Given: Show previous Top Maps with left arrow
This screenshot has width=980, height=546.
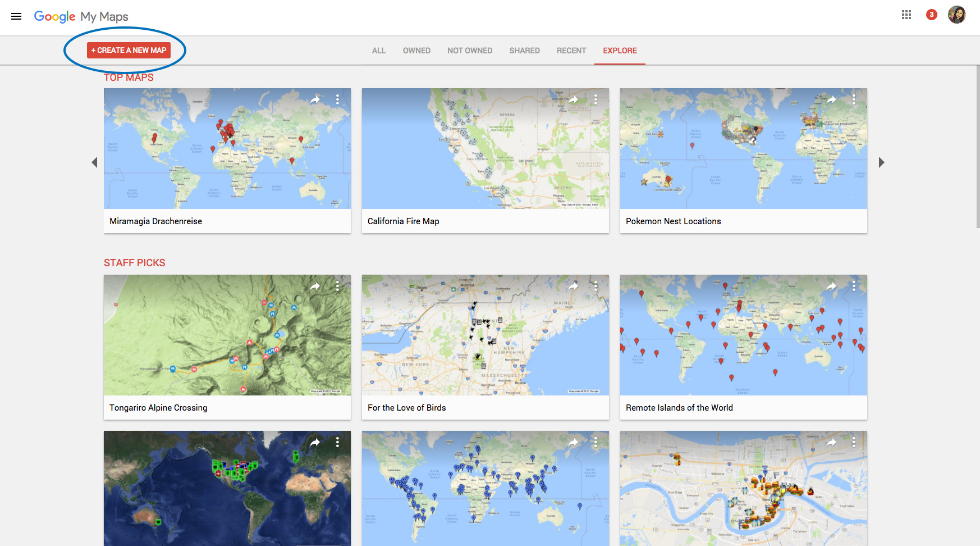Looking at the screenshot, I should [94, 162].
